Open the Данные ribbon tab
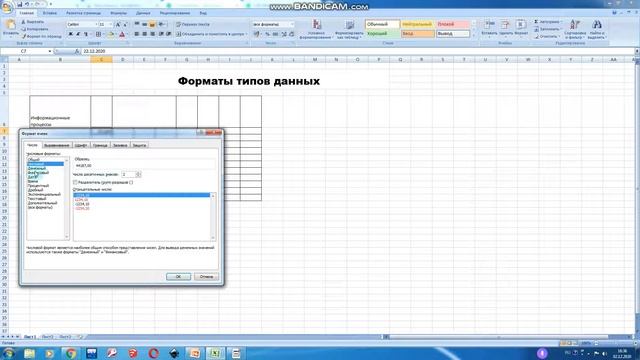640x360 pixels. 143,13
